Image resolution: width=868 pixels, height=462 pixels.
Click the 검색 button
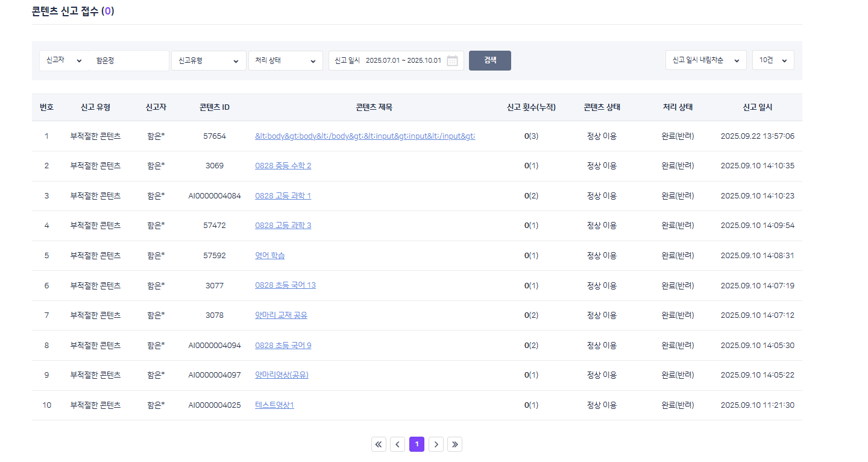click(x=489, y=60)
